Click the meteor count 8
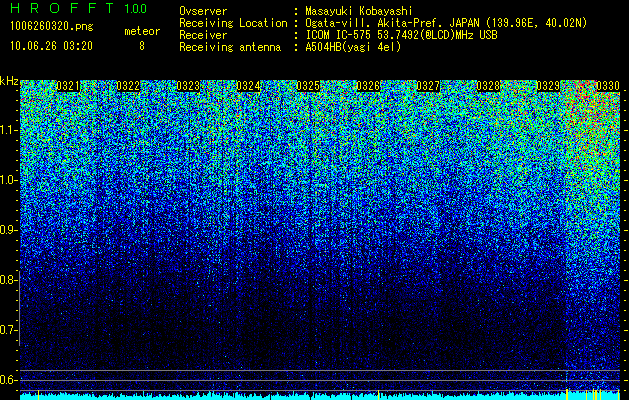The height and width of the screenshot is (400, 629). pyautogui.click(x=142, y=46)
